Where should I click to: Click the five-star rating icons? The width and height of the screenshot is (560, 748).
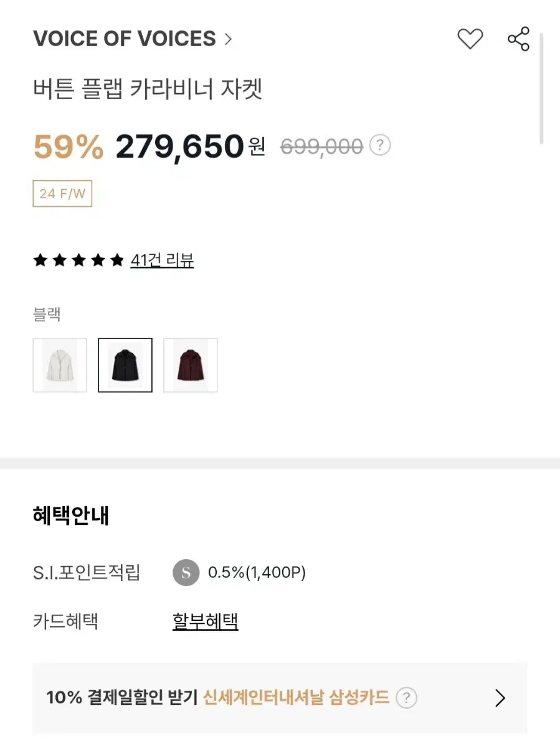point(78,261)
